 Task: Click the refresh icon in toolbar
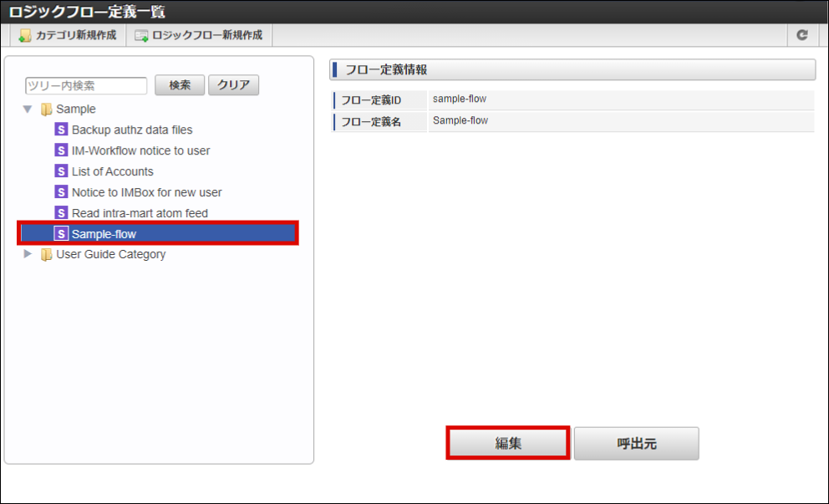801,35
